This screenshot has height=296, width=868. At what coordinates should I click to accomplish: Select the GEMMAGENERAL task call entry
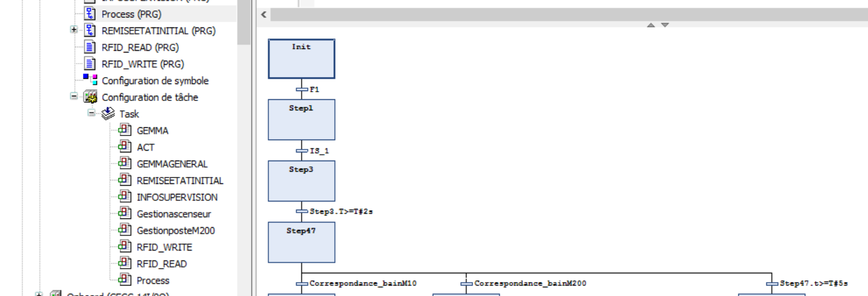tap(172, 164)
